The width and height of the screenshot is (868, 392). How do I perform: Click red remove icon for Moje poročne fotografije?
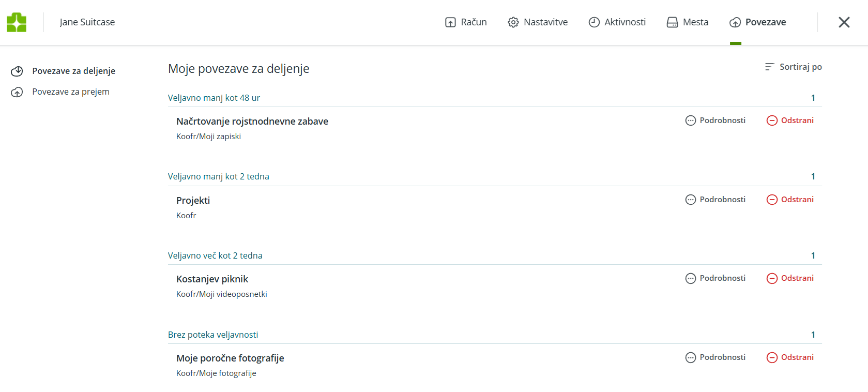click(772, 357)
